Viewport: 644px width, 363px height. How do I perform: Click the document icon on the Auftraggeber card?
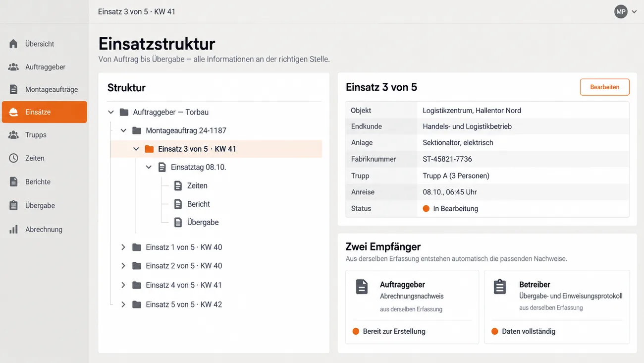(x=362, y=287)
